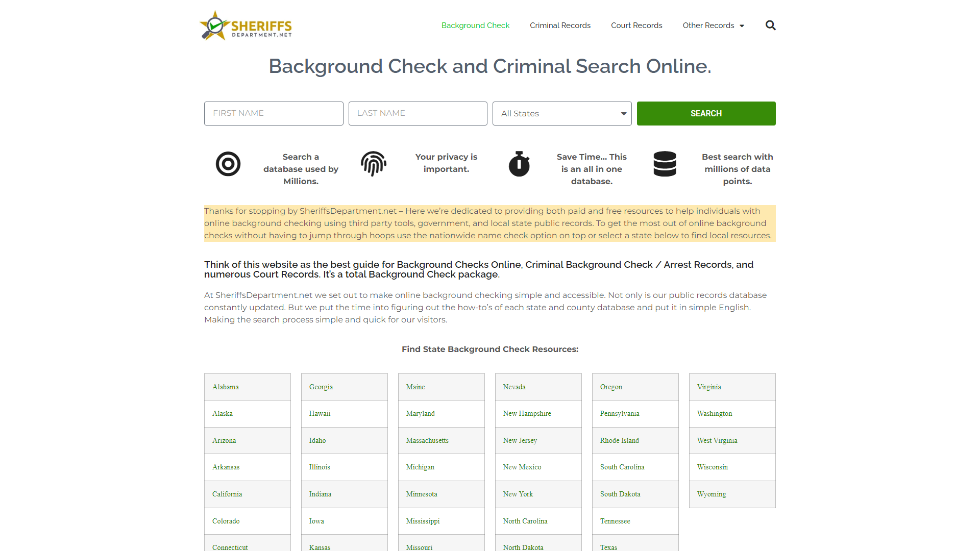Choose Iowa from the state list
This screenshot has height=551, width=980.
coord(316,521)
